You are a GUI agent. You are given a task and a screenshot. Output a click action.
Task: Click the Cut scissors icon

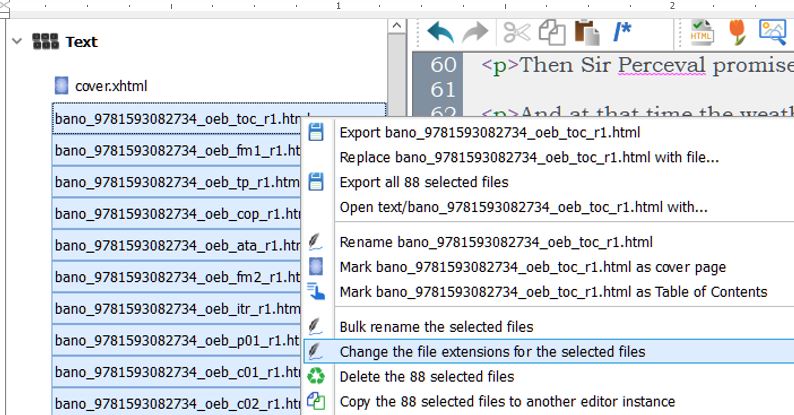tap(517, 33)
